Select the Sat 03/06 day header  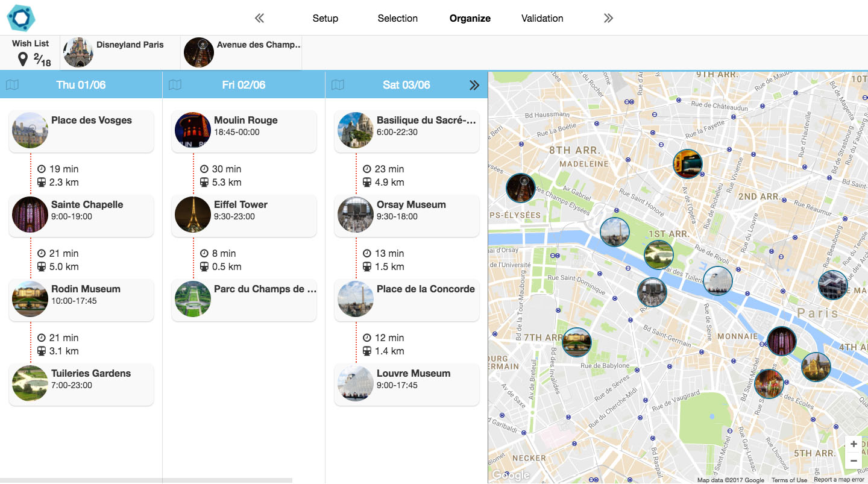click(x=406, y=85)
